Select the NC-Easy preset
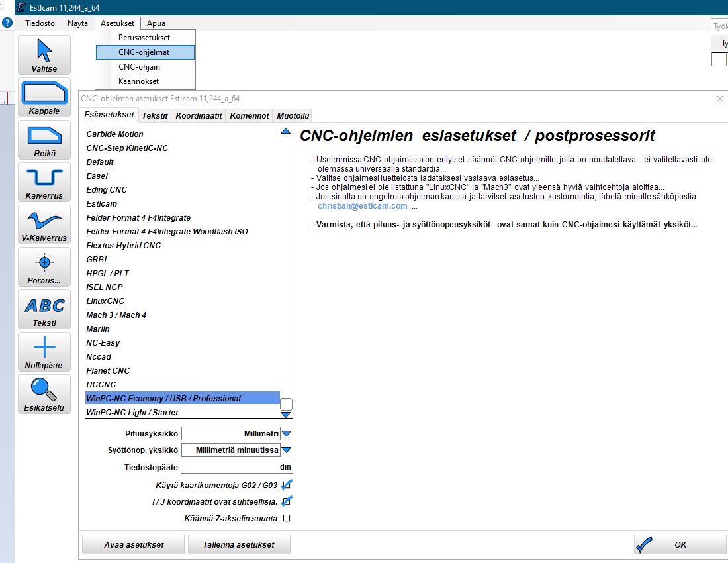This screenshot has height=563, width=728. (183, 343)
